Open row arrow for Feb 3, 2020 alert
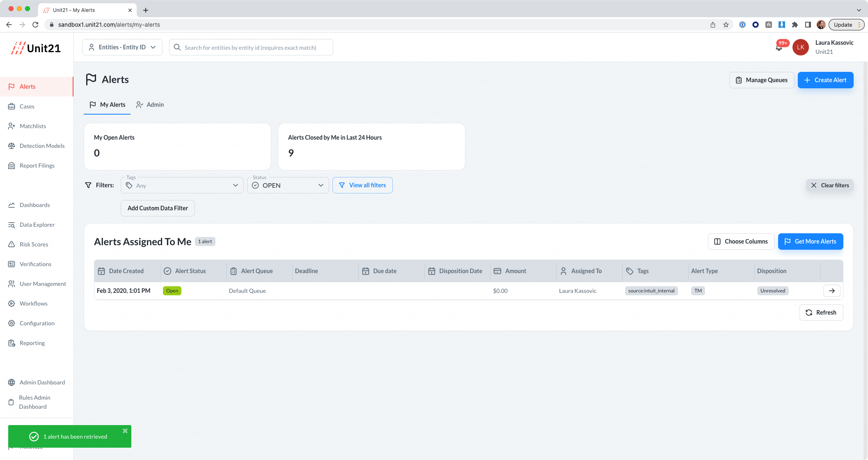Image resolution: width=868 pixels, height=460 pixels. [832, 291]
